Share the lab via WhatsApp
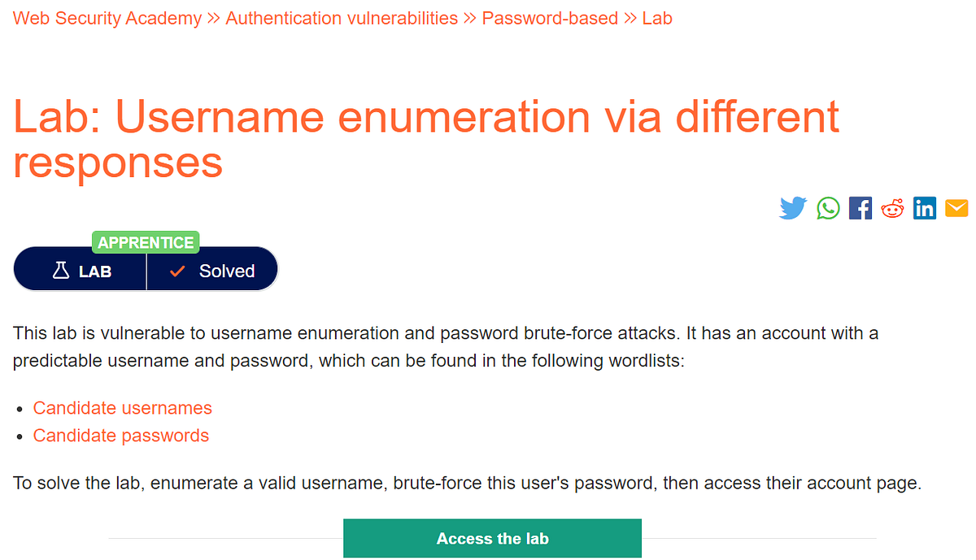The width and height of the screenshot is (976, 560). (828, 208)
